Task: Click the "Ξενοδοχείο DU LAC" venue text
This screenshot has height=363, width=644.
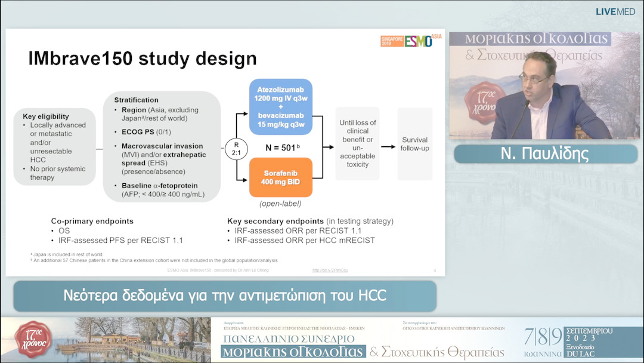Action: point(580,350)
